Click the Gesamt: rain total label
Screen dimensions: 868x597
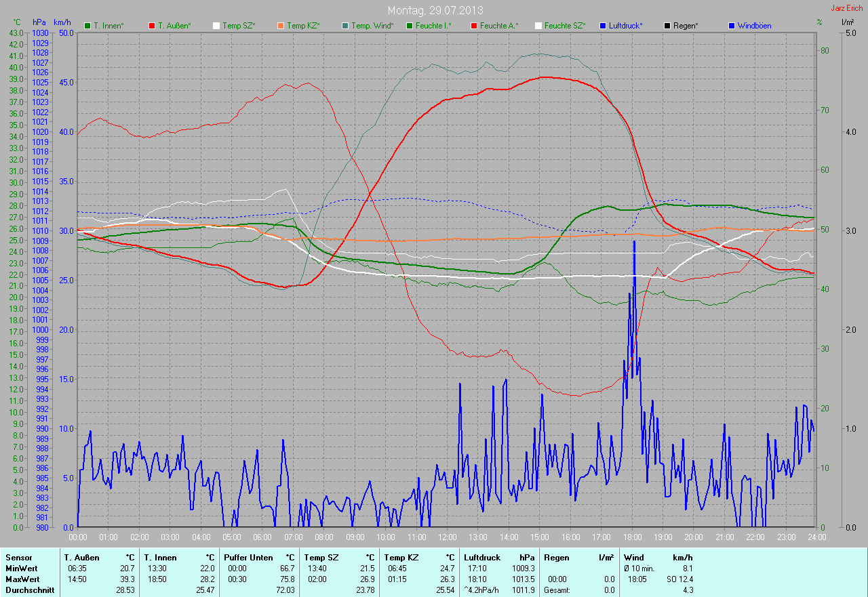coord(557,590)
